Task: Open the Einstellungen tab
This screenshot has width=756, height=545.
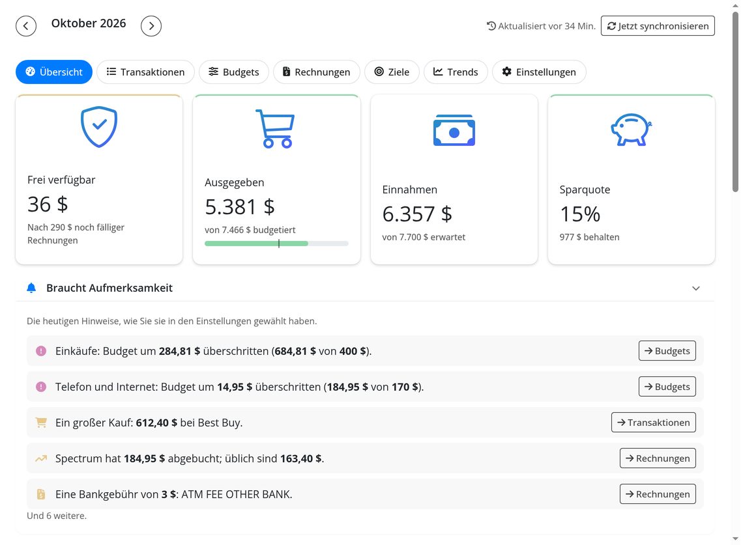Action: pos(539,72)
